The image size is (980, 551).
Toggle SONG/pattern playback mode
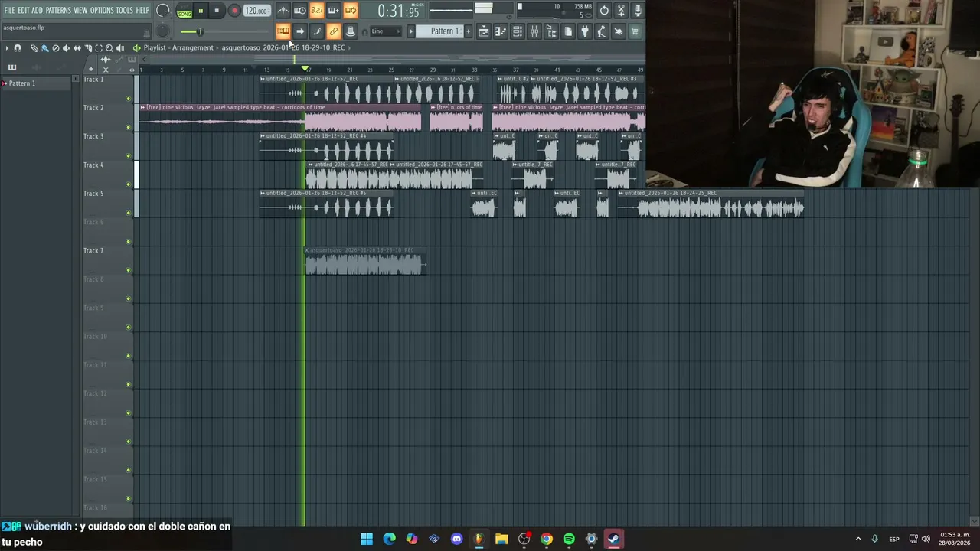(x=185, y=11)
